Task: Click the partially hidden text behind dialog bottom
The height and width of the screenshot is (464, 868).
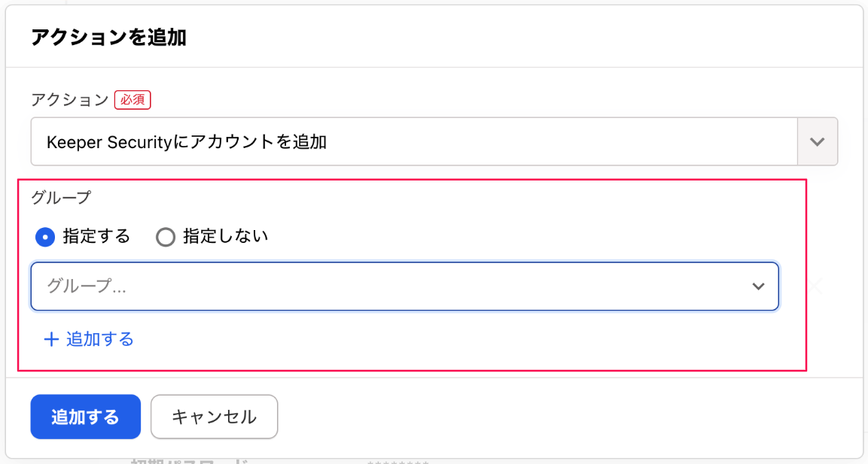Action: click(x=188, y=462)
